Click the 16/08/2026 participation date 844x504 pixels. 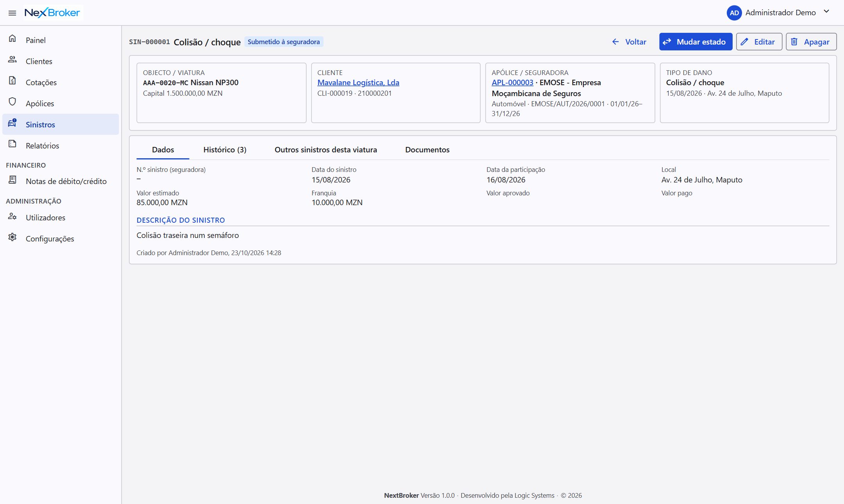pyautogui.click(x=506, y=180)
